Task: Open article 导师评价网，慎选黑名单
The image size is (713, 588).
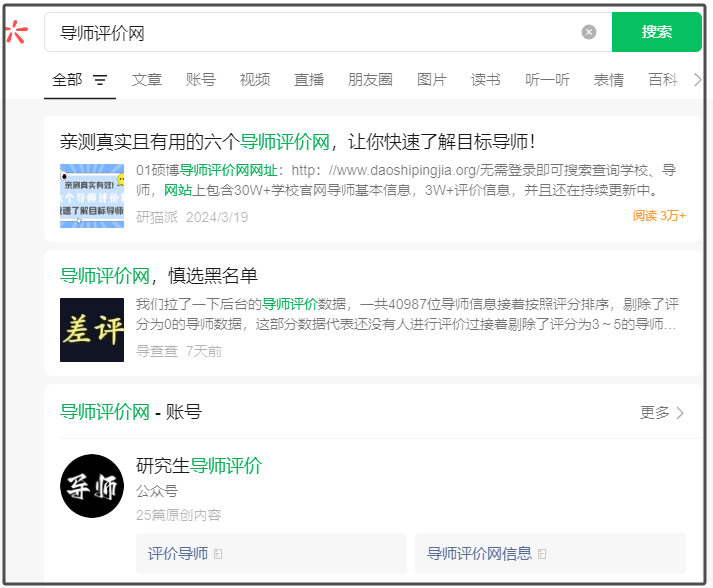Action: 159,276
